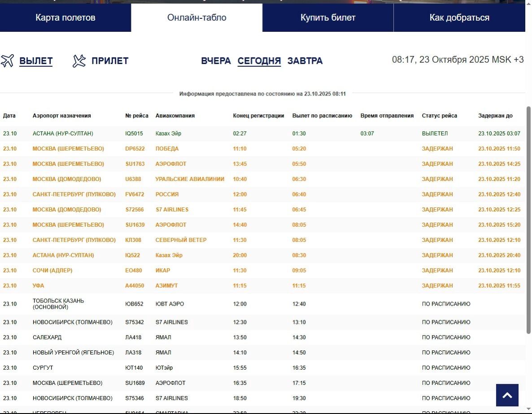Select the ПРИЛЕТ arrivals link
532x414 pixels.
110,61
